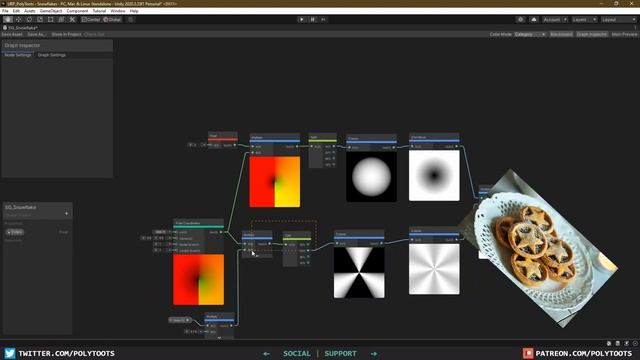
Task: Select the Rect transform tool
Action: [51, 20]
